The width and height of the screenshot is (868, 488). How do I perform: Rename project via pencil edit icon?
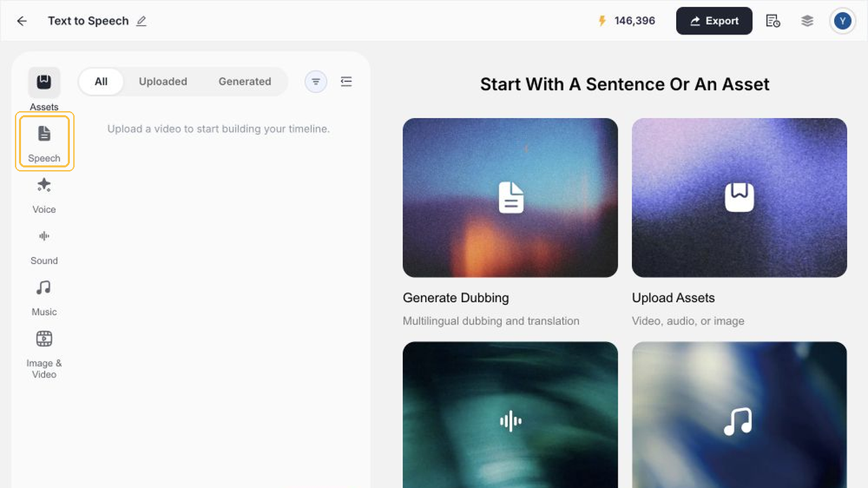click(x=141, y=21)
